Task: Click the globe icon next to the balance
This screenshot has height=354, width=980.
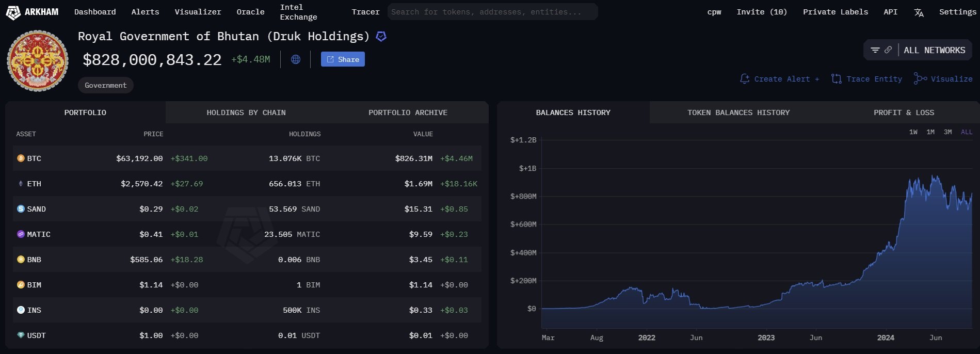Action: tap(296, 59)
